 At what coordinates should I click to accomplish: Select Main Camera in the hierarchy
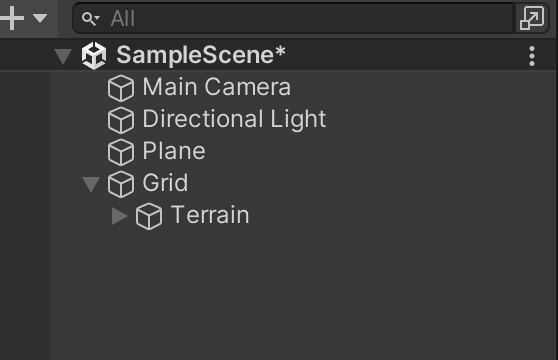pyautogui.click(x=217, y=87)
